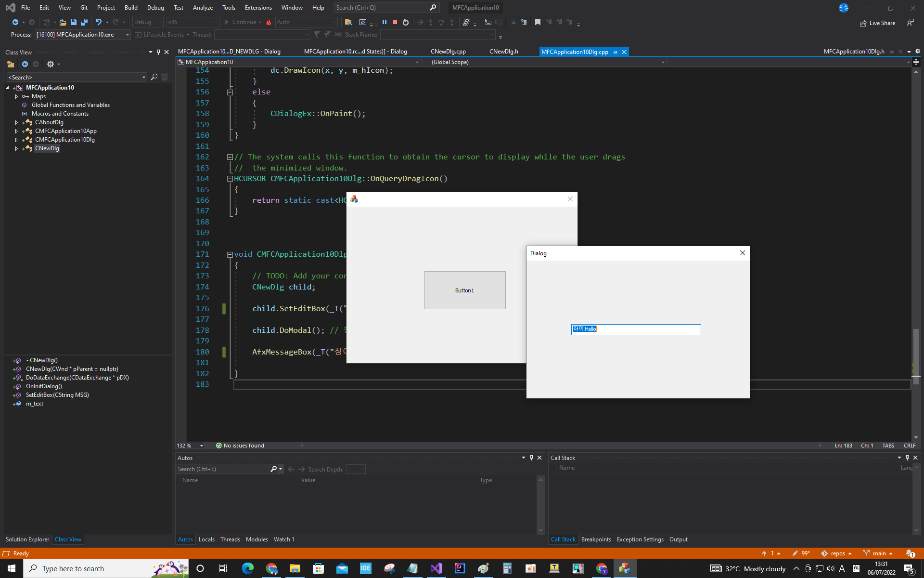The height and width of the screenshot is (578, 924).
Task: Expand the CAboutDlg class node
Action: tap(16, 122)
